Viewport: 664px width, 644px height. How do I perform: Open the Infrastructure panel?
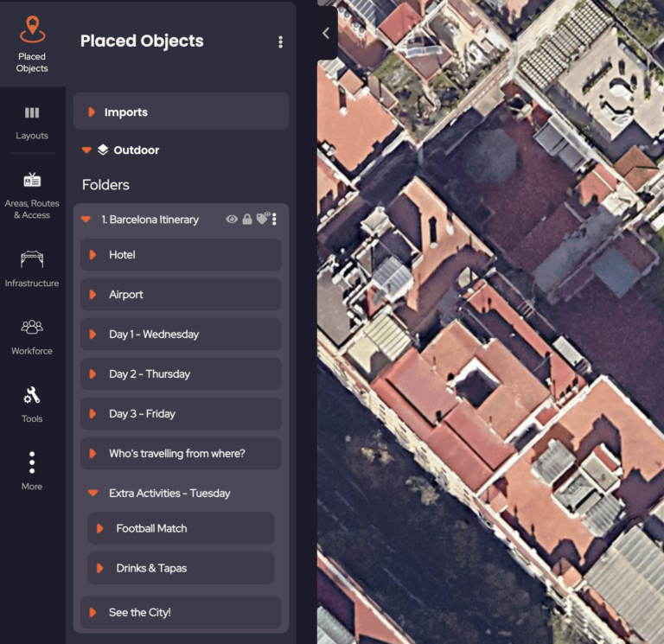tap(32, 269)
